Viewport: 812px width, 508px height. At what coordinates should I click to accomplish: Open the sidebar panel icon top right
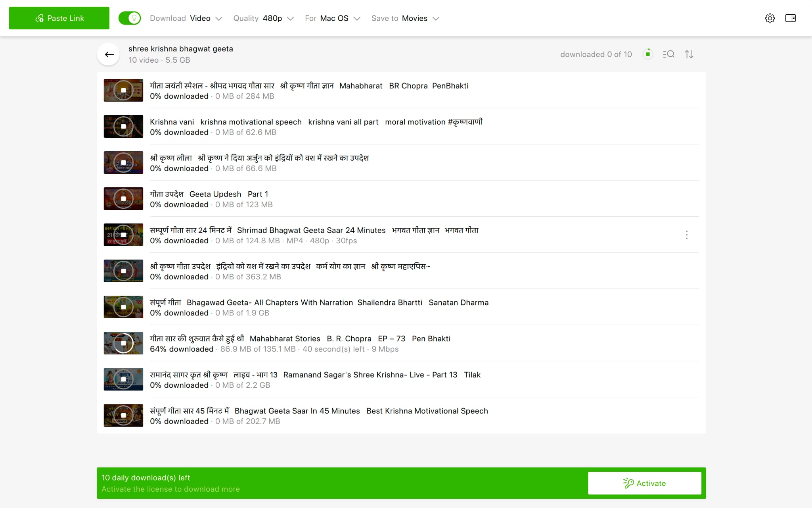(x=791, y=18)
